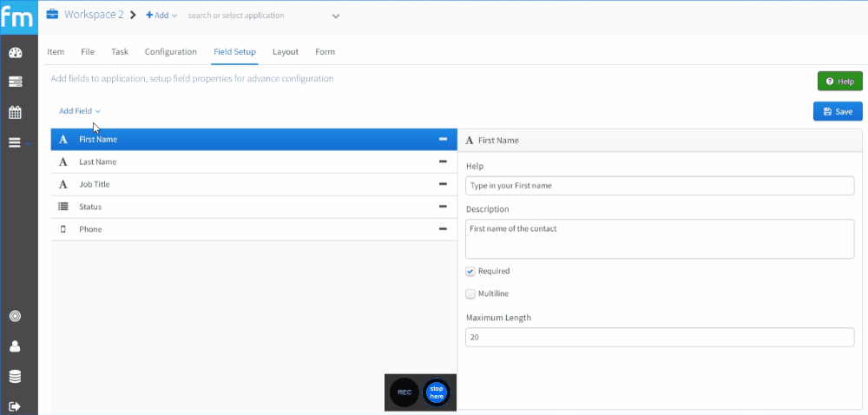Expand the hamburger menu icon in sidebar
This screenshot has width=868, height=415.
pos(16,142)
